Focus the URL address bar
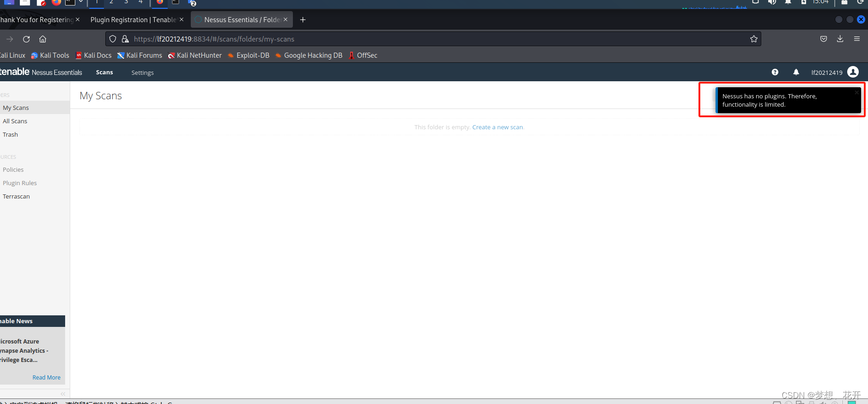868x404 pixels. pos(433,39)
